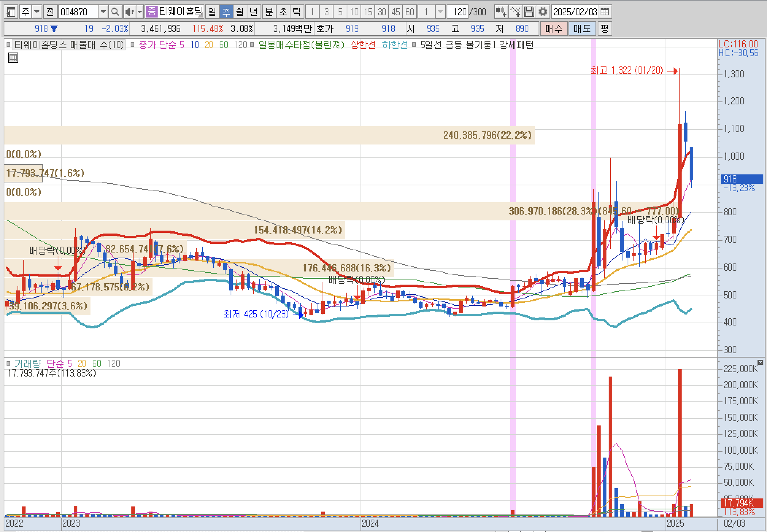767x532 pixels.
Task: Click the stock search magnifier icon
Action: [x=115, y=12]
